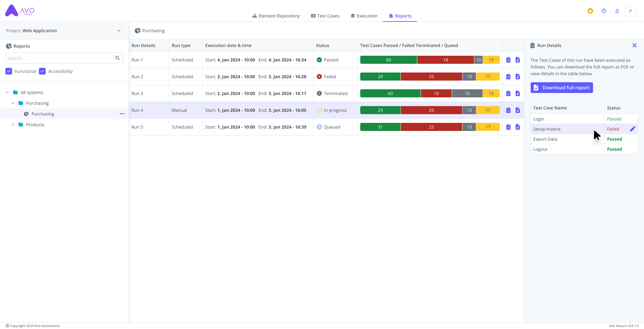The image size is (644, 329).
Task: Open run details clipboard icon for Run 1
Action: 508,60
